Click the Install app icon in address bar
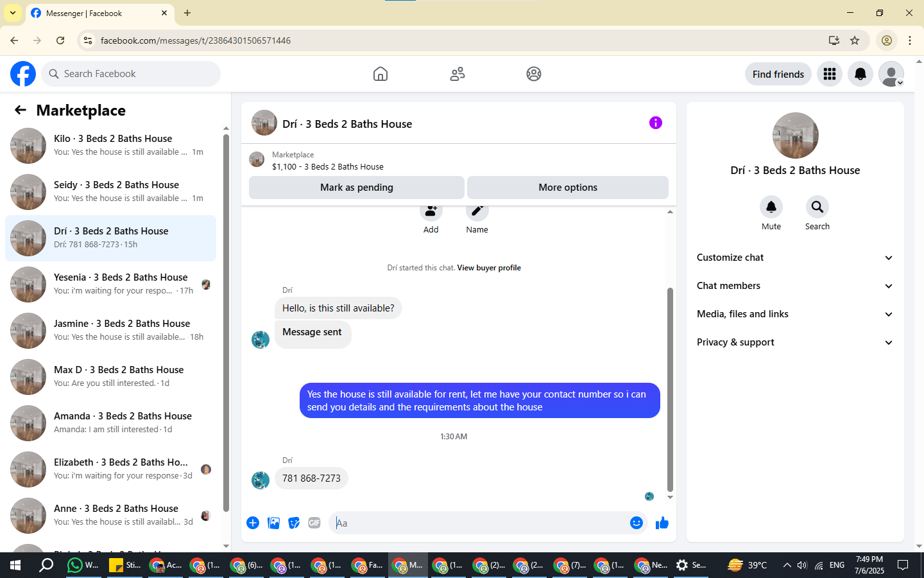The width and height of the screenshot is (924, 578). 834,40
